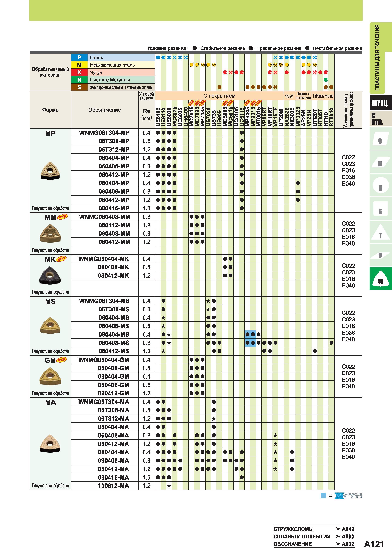Click the Miracle Sigma logo
392x555 pixels.
pos(348,496)
